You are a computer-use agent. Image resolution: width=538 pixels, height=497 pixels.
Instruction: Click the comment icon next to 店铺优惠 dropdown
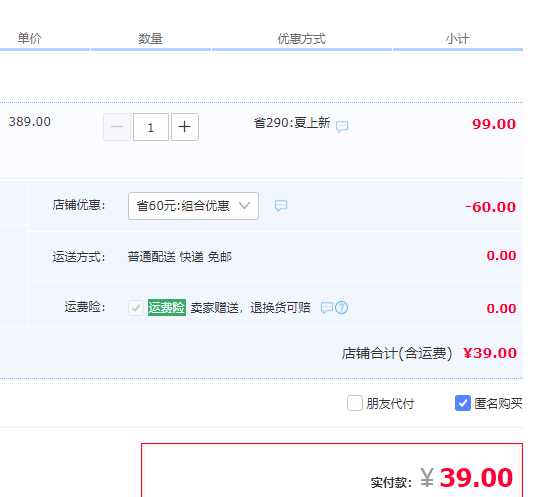pos(281,205)
